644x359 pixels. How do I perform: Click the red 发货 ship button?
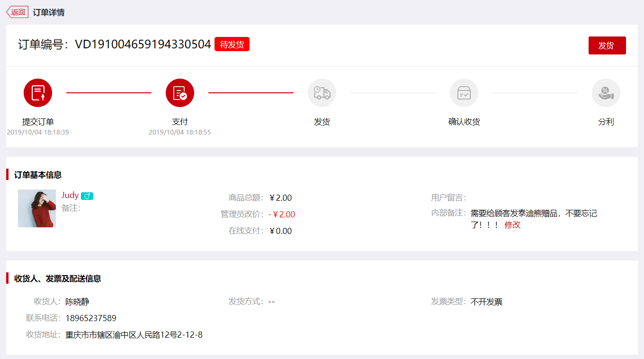click(x=607, y=45)
